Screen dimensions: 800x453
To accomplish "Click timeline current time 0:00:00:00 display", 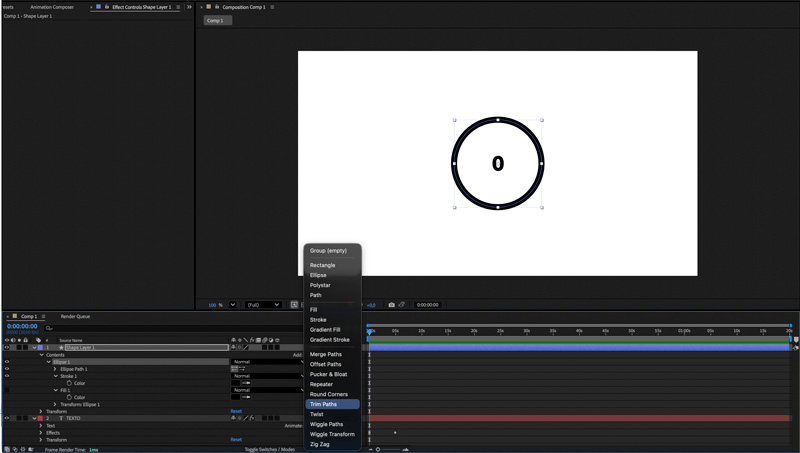I will click(22, 326).
